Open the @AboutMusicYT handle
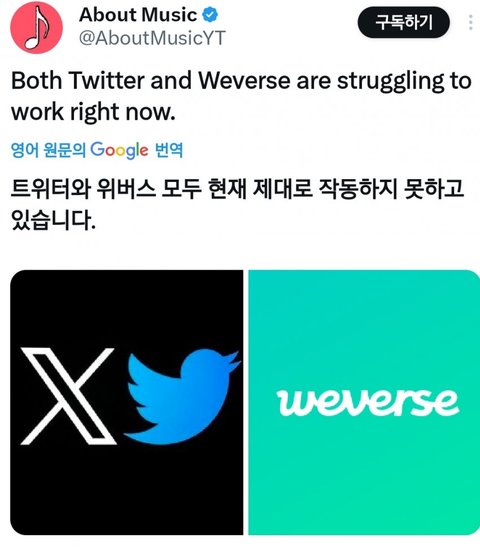Screen dimensions: 480x551 click(152, 38)
